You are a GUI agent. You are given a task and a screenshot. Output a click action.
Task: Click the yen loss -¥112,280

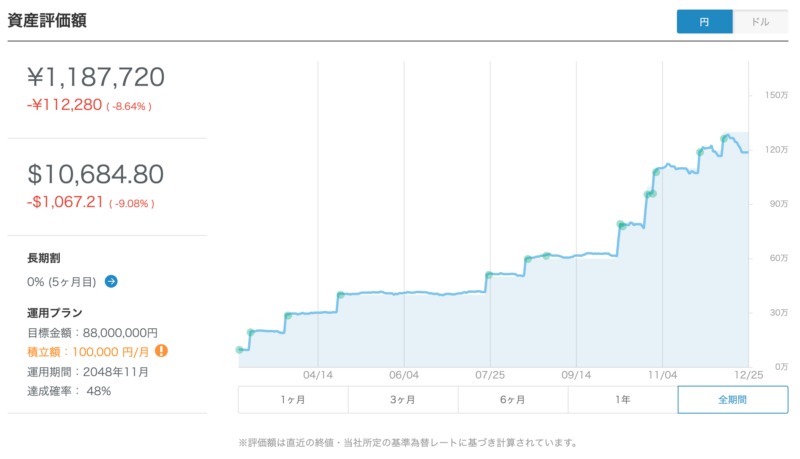point(64,105)
